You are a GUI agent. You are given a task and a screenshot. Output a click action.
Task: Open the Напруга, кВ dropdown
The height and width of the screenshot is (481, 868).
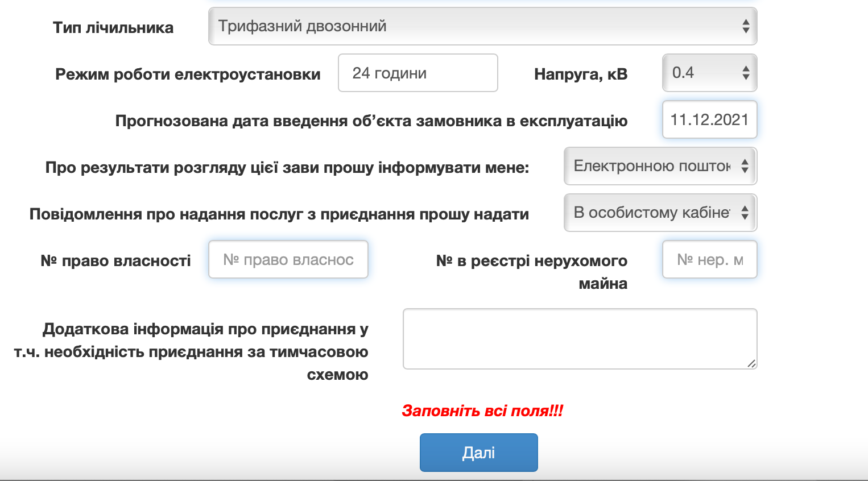(x=709, y=73)
